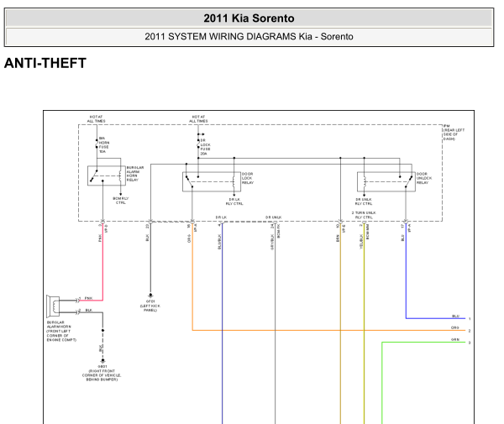Image resolution: width=504 pixels, height=424 pixels.
Task: Click the ground symbol above left kick panel label
Action: coord(150,296)
